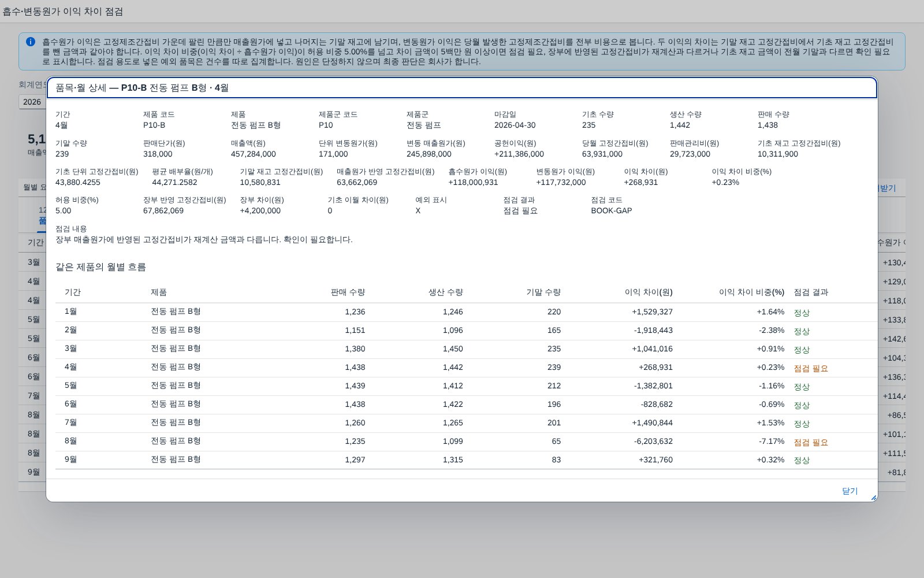This screenshot has width=924, height=578.
Task: Close the dialog with 닫기 button
Action: point(850,491)
